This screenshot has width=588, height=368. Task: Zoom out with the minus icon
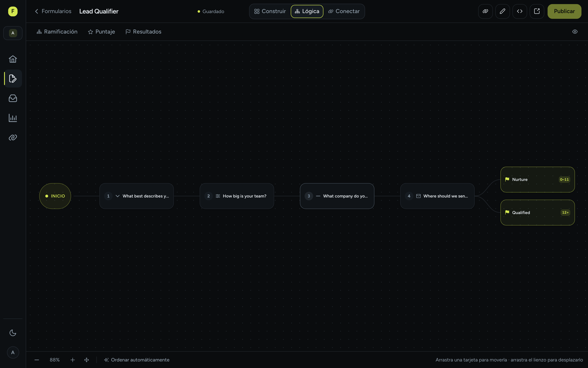tap(37, 360)
